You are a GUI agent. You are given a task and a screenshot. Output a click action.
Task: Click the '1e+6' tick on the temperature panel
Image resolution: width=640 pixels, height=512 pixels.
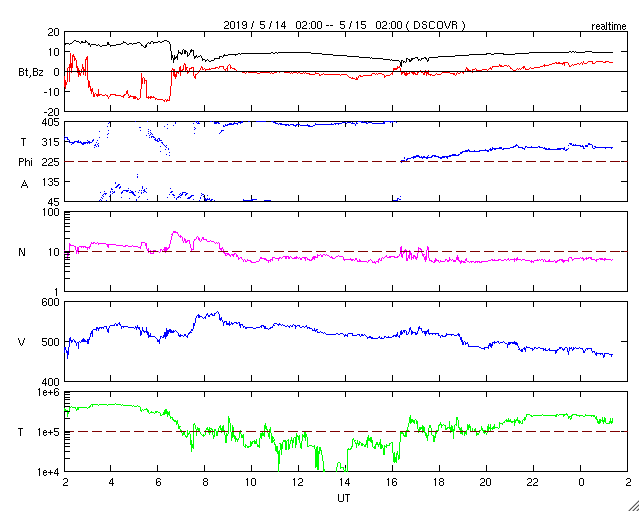point(50,392)
